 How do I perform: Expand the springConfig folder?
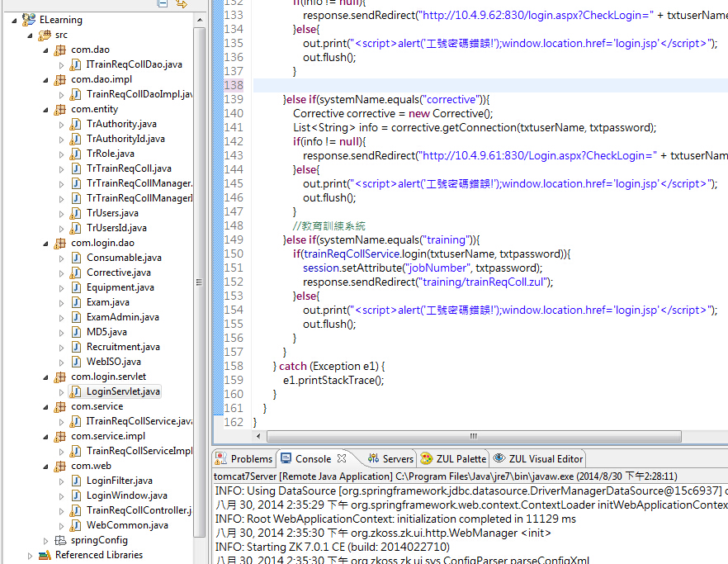coord(45,541)
